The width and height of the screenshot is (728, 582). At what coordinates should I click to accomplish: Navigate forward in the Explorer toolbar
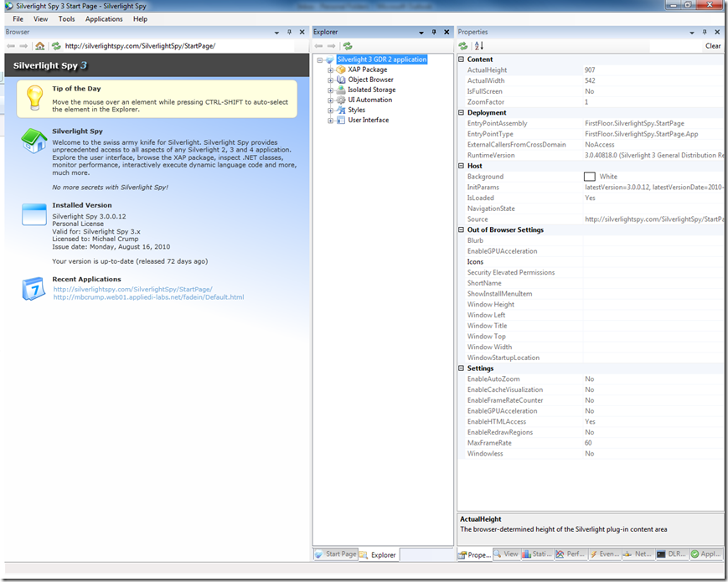point(331,46)
